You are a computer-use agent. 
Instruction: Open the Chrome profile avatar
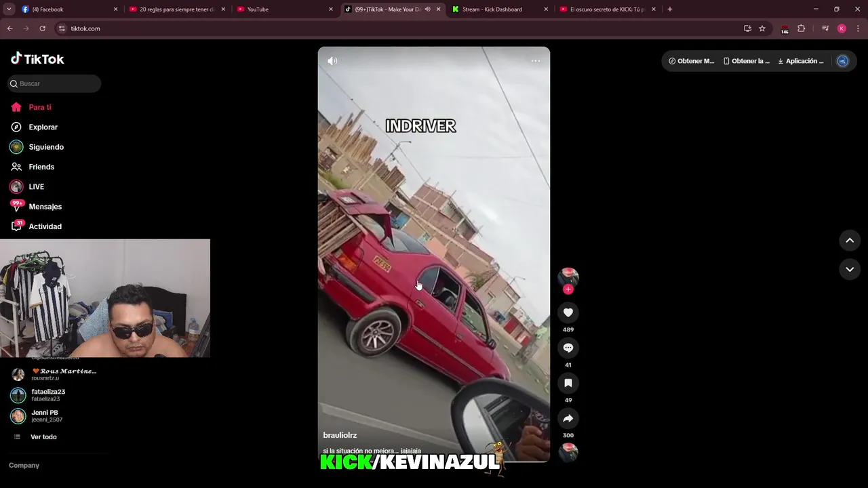(842, 28)
